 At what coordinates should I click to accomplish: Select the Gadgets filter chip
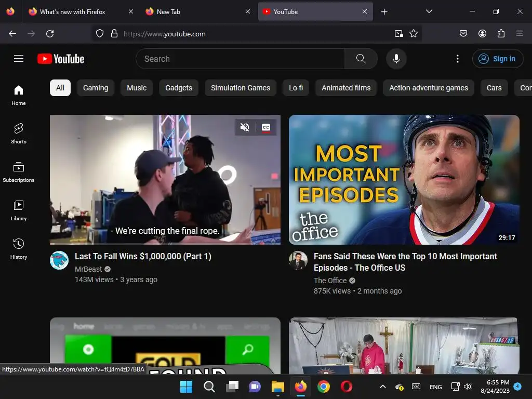[179, 88]
